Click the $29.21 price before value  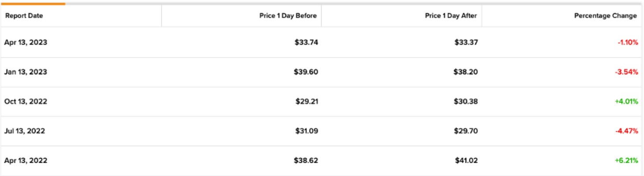coord(307,101)
